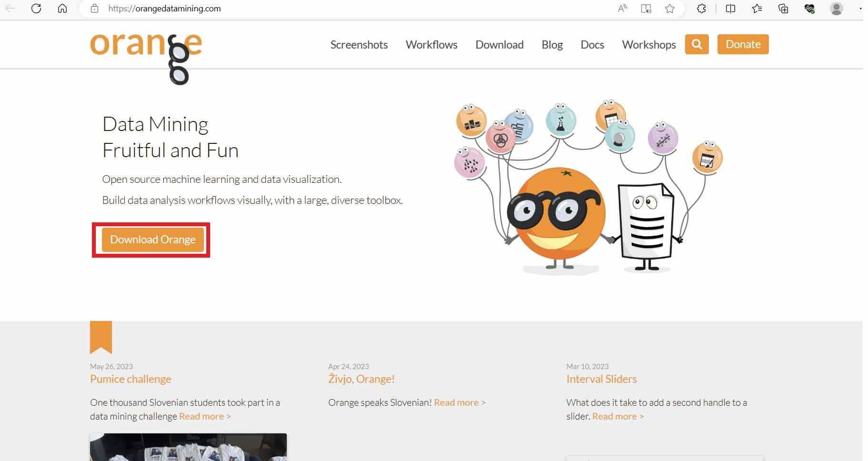Image resolution: width=868 pixels, height=461 pixels.
Task: Open the Živjo, Orange! article
Action: coord(362,379)
